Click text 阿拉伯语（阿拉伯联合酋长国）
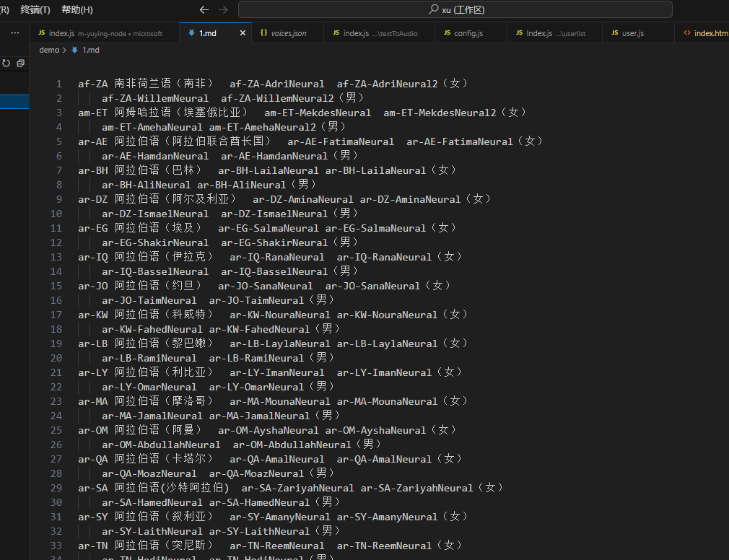This screenshot has height=560, width=729. [x=193, y=141]
